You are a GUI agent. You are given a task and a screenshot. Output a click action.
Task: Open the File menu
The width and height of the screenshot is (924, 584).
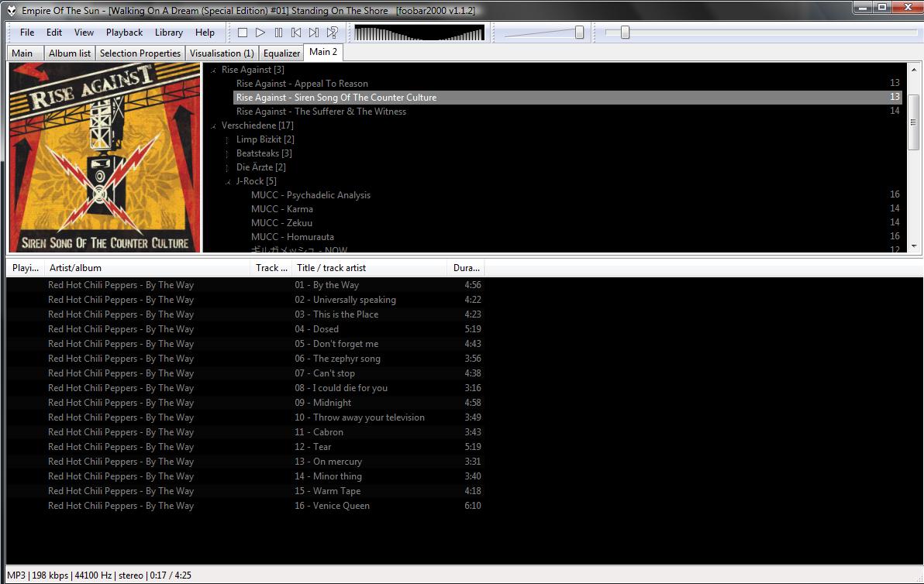point(27,33)
